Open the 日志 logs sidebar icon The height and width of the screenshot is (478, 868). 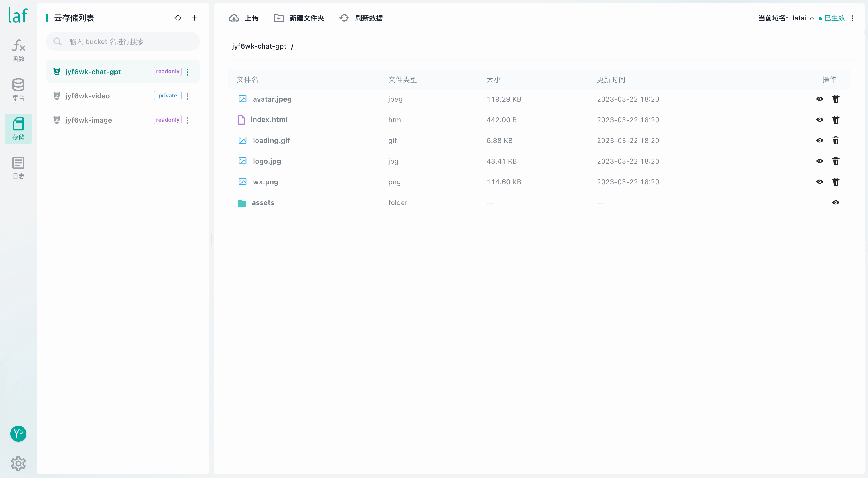pyautogui.click(x=18, y=168)
